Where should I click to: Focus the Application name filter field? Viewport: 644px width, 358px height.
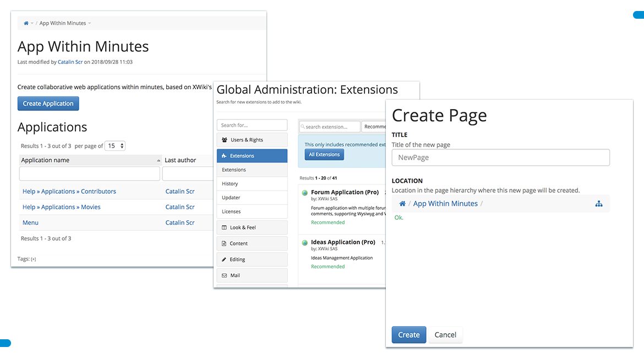tap(90, 174)
